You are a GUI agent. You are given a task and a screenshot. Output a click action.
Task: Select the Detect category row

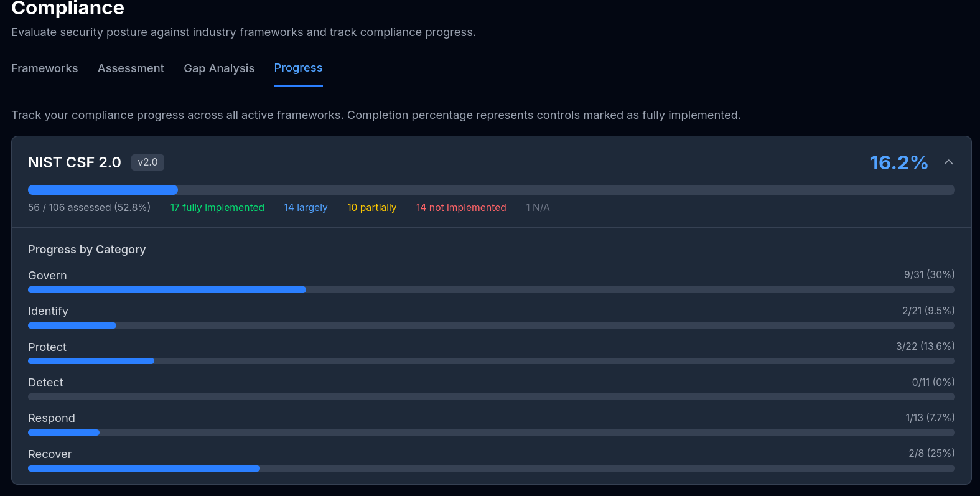coord(45,382)
